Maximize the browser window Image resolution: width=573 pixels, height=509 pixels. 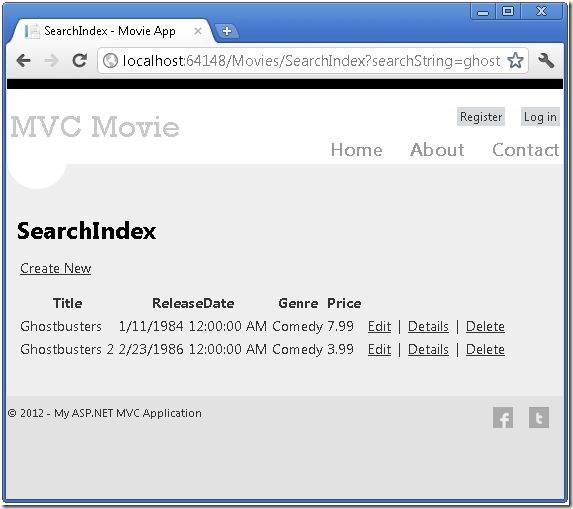(x=508, y=12)
